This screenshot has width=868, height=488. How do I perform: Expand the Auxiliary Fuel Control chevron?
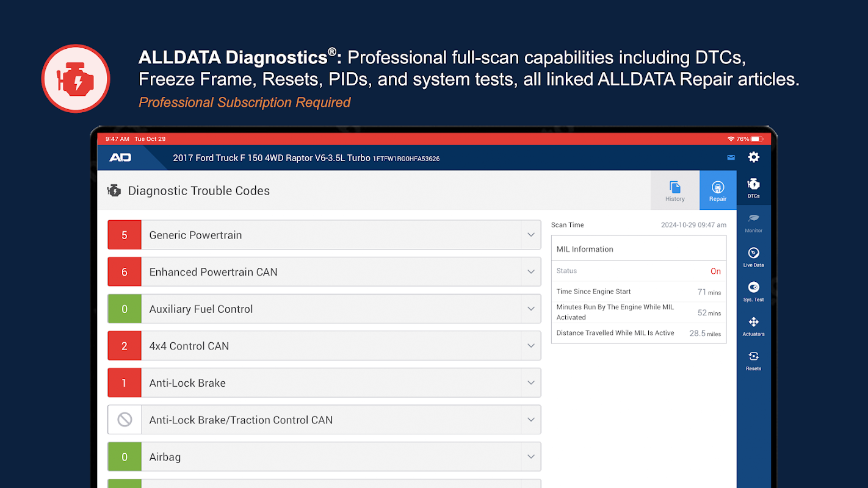[x=531, y=309]
